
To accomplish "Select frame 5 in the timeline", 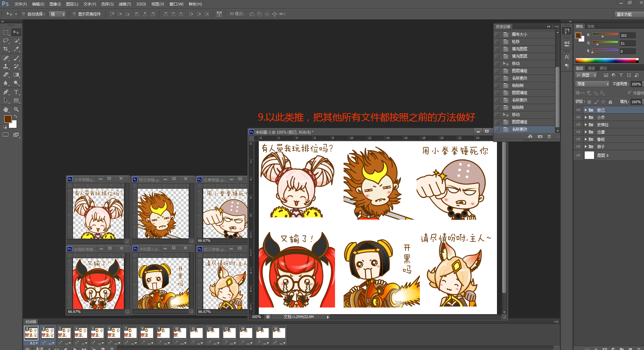I will coord(97,333).
